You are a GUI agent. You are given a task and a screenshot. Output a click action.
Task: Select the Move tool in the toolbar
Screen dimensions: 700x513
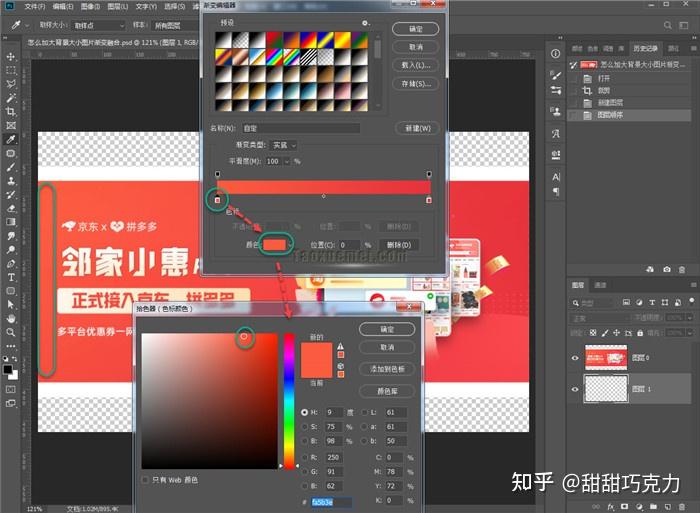click(x=11, y=57)
